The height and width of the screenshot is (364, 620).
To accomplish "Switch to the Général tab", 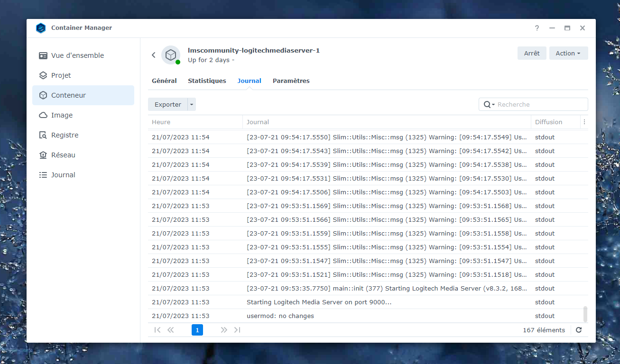I will (x=164, y=81).
